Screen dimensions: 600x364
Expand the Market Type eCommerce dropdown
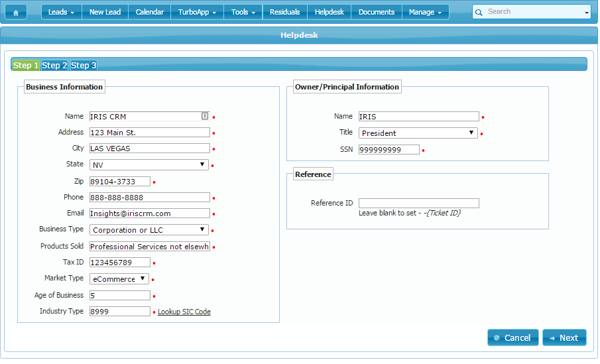click(142, 278)
